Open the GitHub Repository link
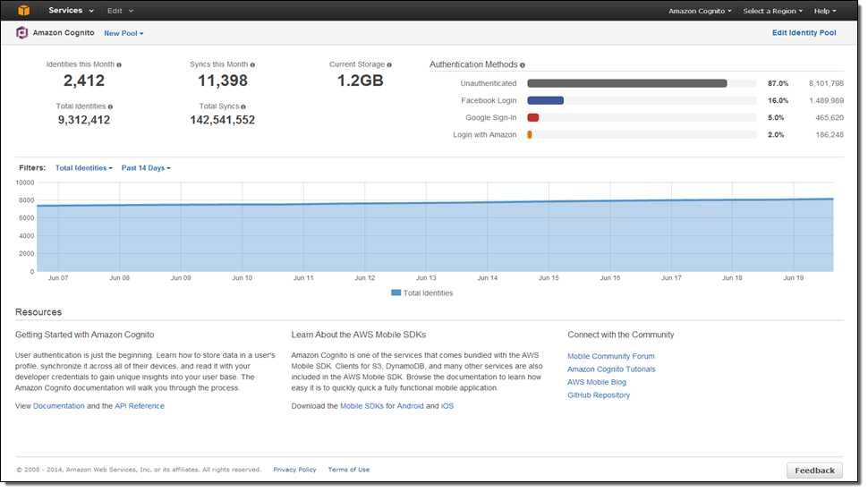This screenshot has height=492, width=868. (599, 395)
